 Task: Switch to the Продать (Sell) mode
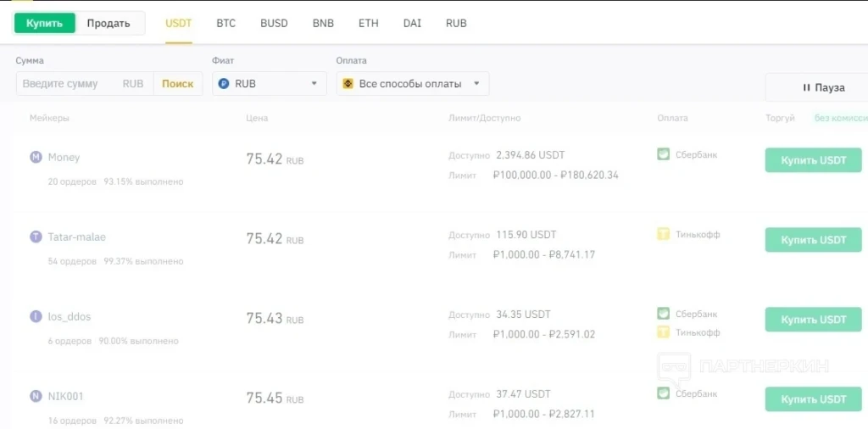pos(109,23)
